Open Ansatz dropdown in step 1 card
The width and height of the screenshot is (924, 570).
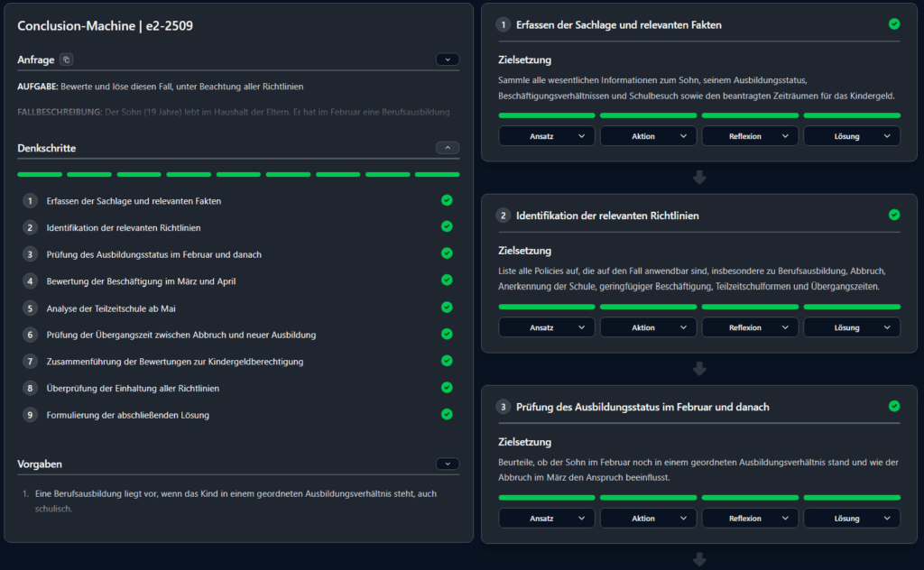[x=547, y=136]
